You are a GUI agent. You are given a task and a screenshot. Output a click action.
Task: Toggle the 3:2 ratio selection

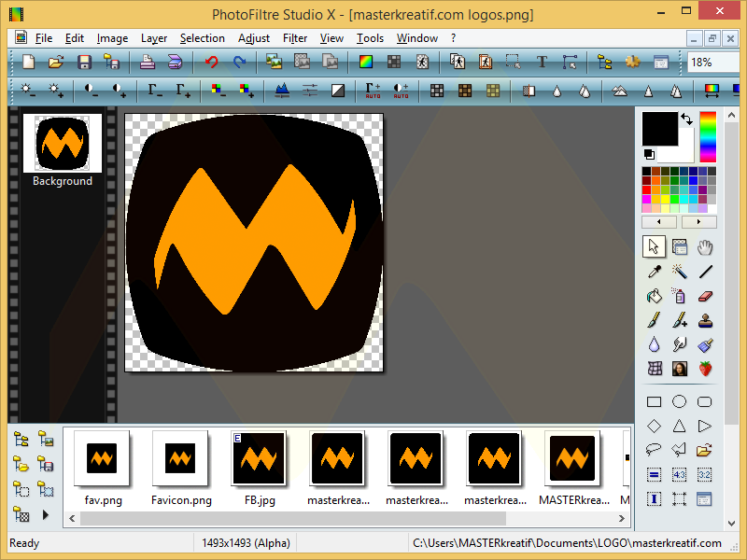[705, 475]
